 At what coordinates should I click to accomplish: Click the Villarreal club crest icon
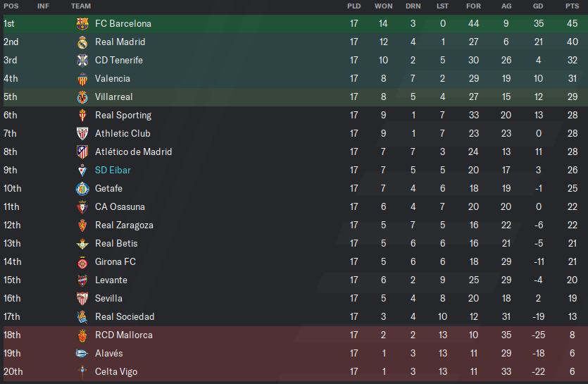pos(82,97)
